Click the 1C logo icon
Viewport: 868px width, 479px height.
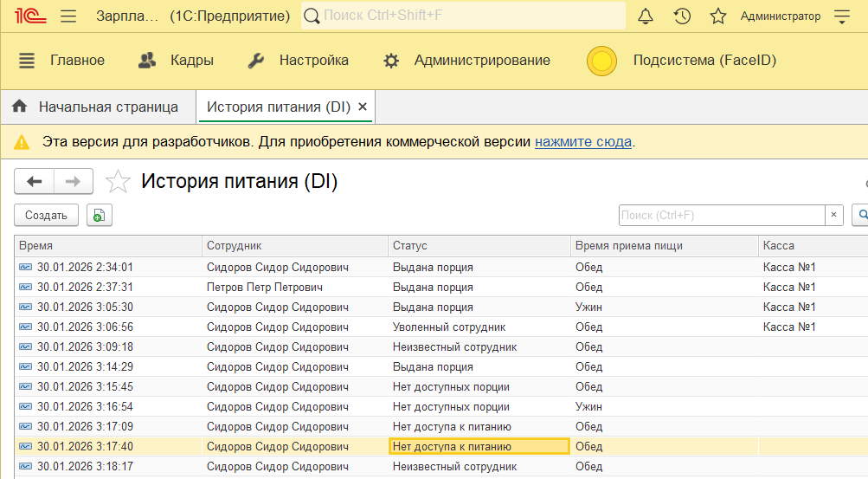pyautogui.click(x=29, y=16)
